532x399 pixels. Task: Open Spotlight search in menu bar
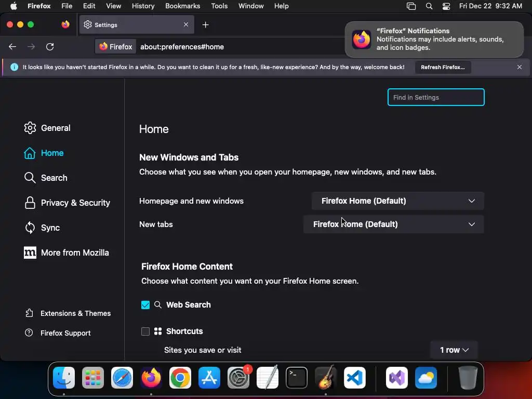coord(429,6)
